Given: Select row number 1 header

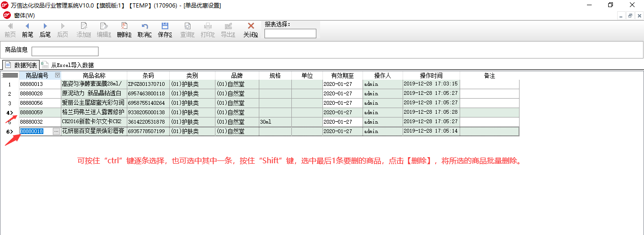Looking at the screenshot, I should tap(10, 84).
